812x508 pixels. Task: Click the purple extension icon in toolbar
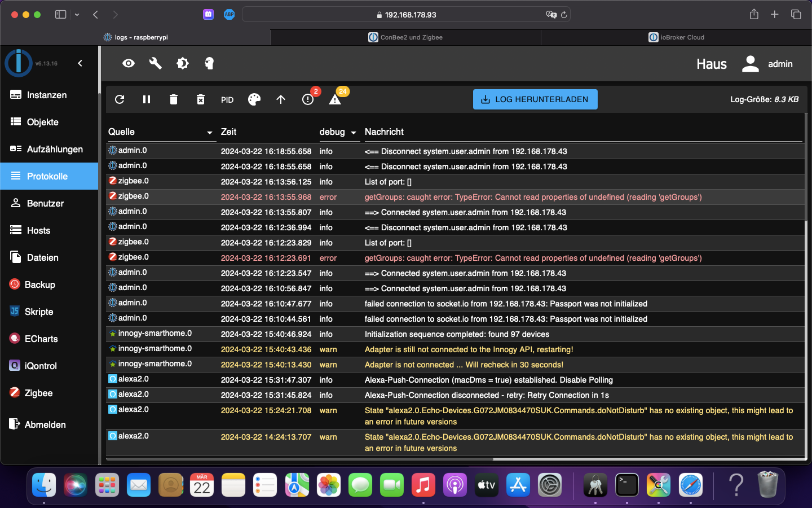tap(209, 15)
